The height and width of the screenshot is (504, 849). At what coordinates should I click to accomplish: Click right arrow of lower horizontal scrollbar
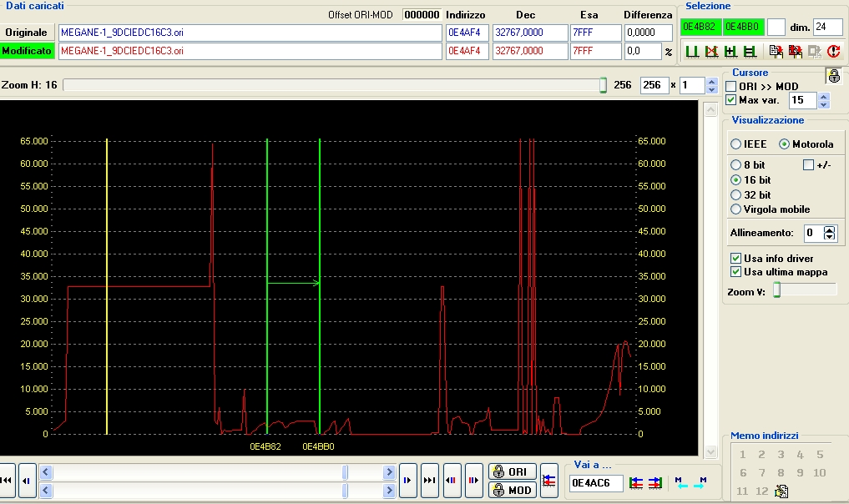click(389, 491)
